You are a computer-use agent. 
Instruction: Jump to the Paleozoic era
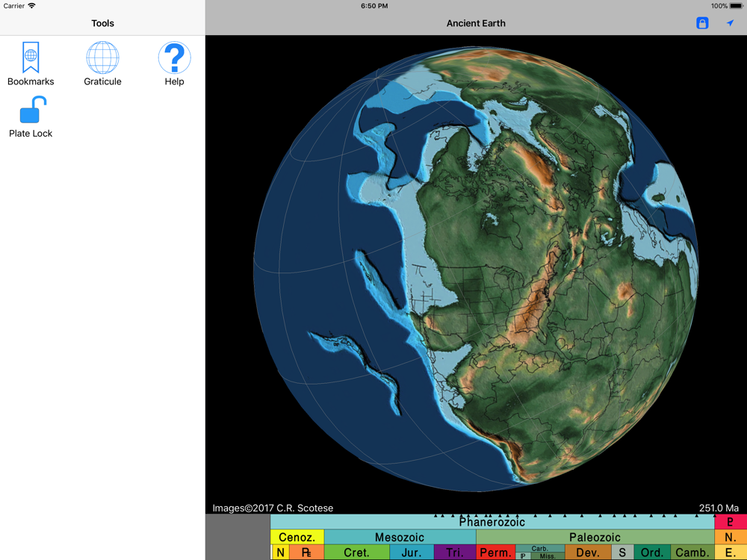(x=595, y=537)
